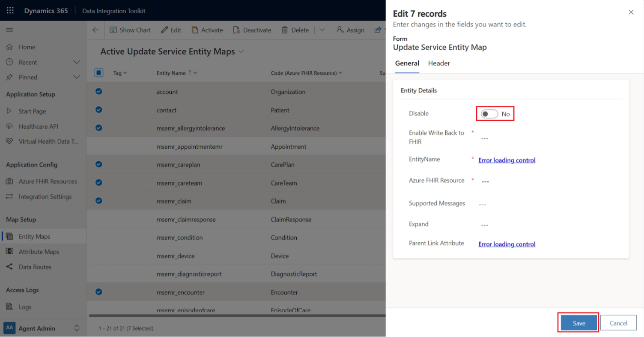Click the Edit pencil icon in the toolbar
Screen dimensions: 644x337
(x=164, y=30)
